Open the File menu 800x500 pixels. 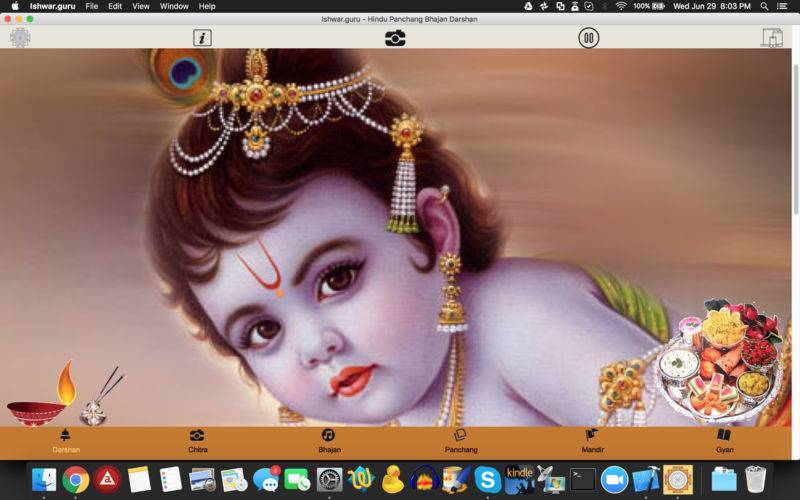tap(92, 6)
